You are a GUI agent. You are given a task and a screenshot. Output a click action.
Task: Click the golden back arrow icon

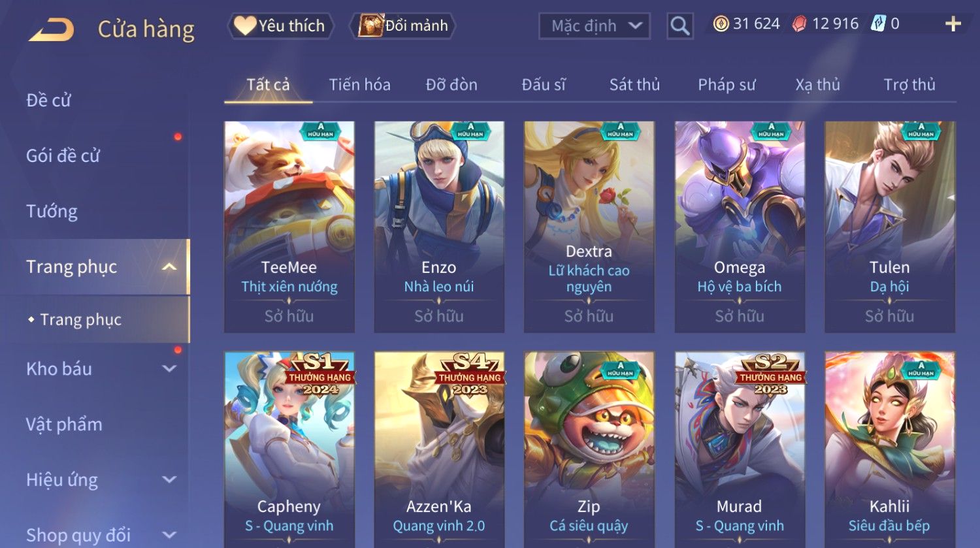[x=52, y=29]
